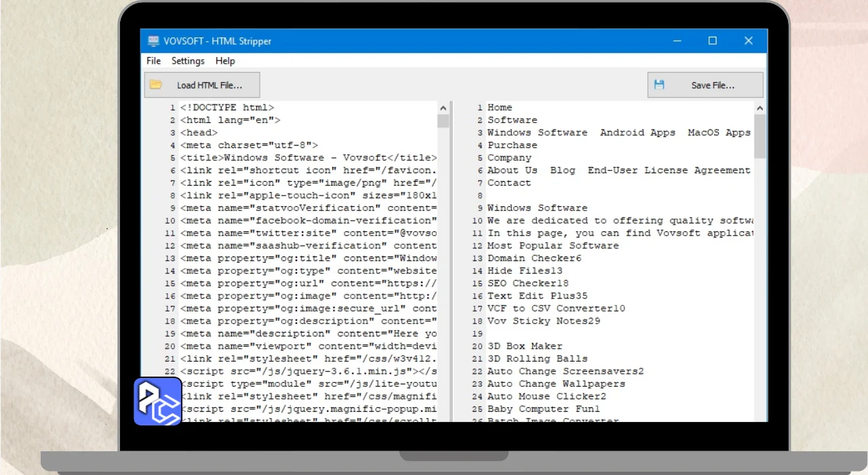
Task: Click the Contact line in output
Action: click(509, 183)
